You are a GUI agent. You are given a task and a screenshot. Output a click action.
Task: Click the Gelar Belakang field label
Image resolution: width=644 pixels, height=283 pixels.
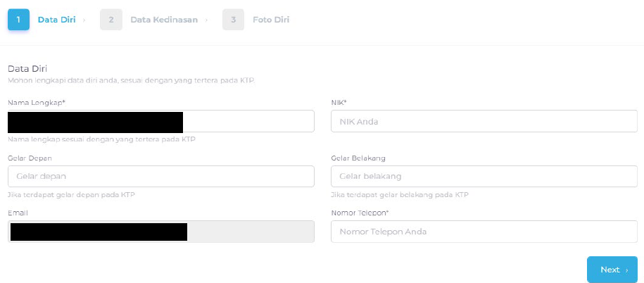[x=358, y=158]
